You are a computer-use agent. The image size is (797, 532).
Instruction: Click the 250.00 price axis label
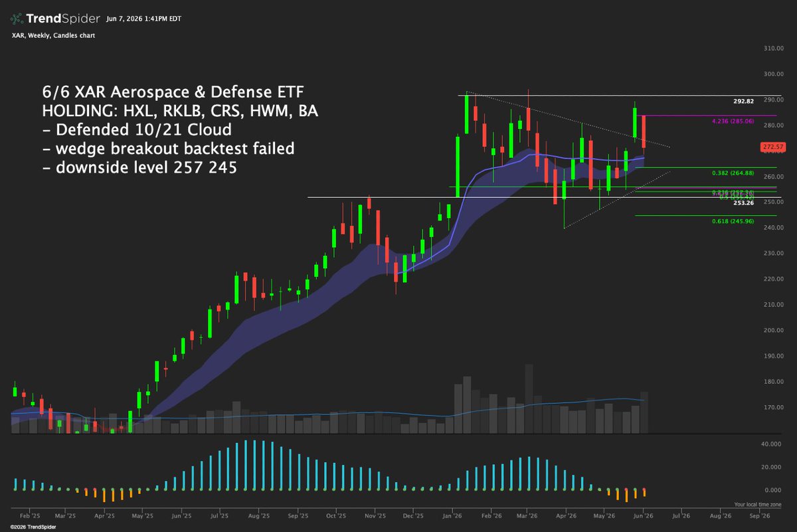click(772, 203)
